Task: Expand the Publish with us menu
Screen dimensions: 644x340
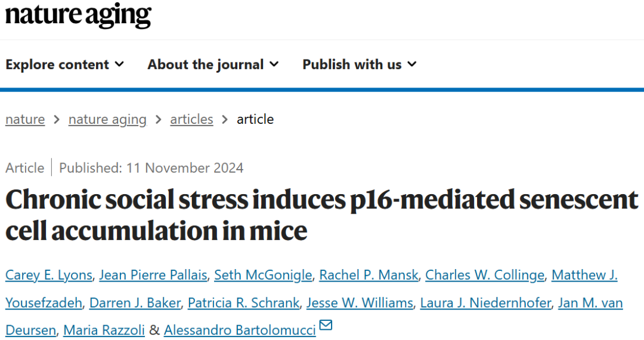Action: click(x=359, y=64)
